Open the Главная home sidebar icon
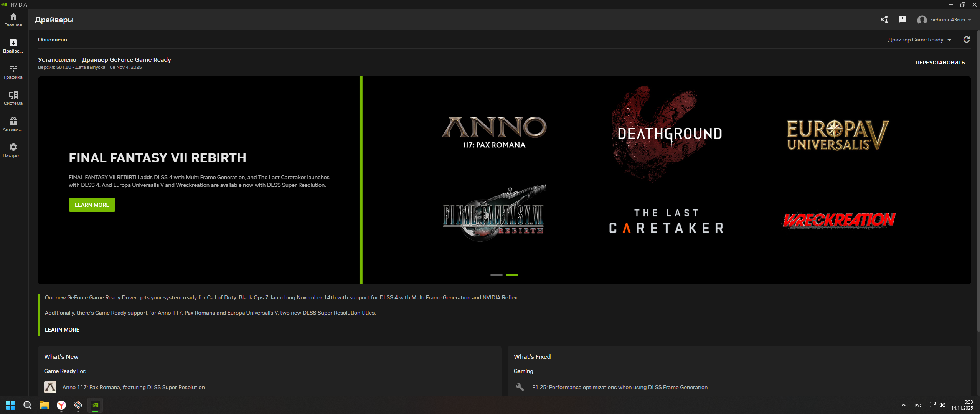 pos(13,20)
